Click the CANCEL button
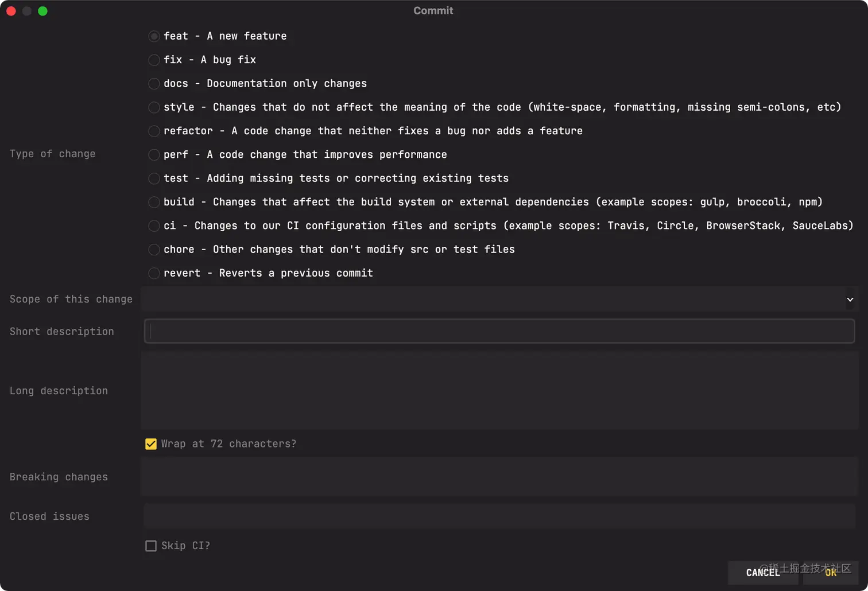The width and height of the screenshot is (868, 591). pyautogui.click(x=763, y=573)
